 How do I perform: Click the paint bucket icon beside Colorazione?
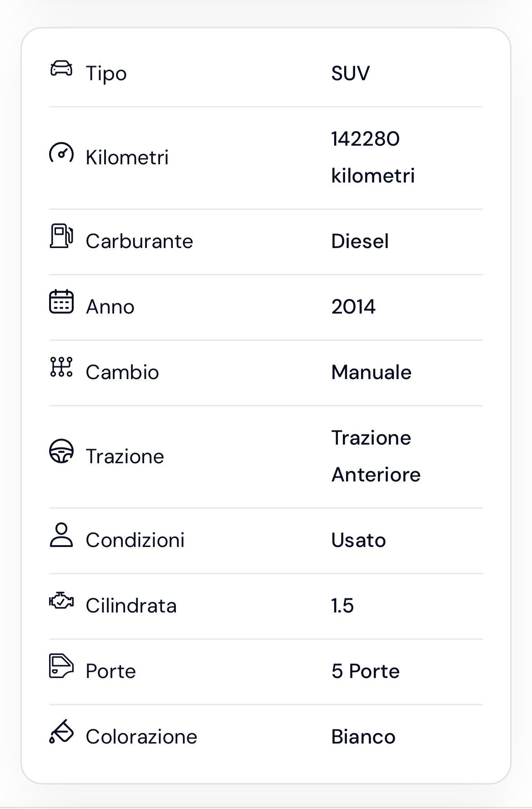coord(61,731)
